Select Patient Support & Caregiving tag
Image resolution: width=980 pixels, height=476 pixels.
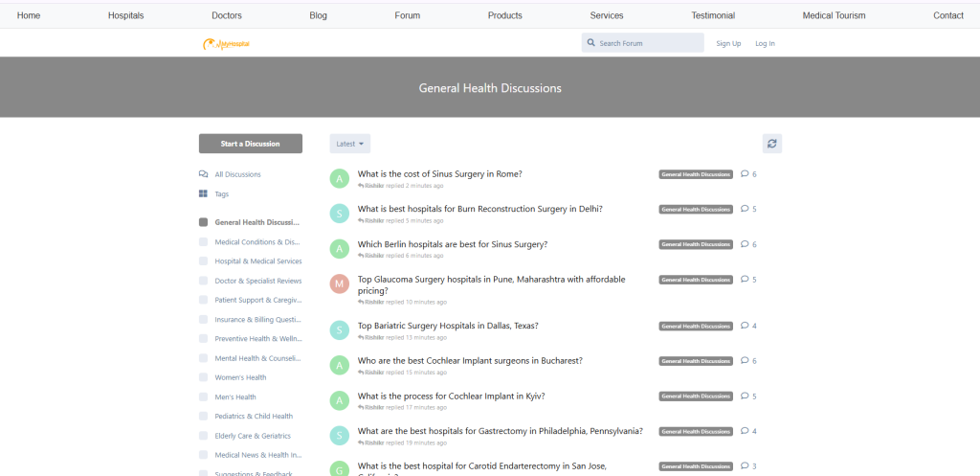tap(250, 300)
